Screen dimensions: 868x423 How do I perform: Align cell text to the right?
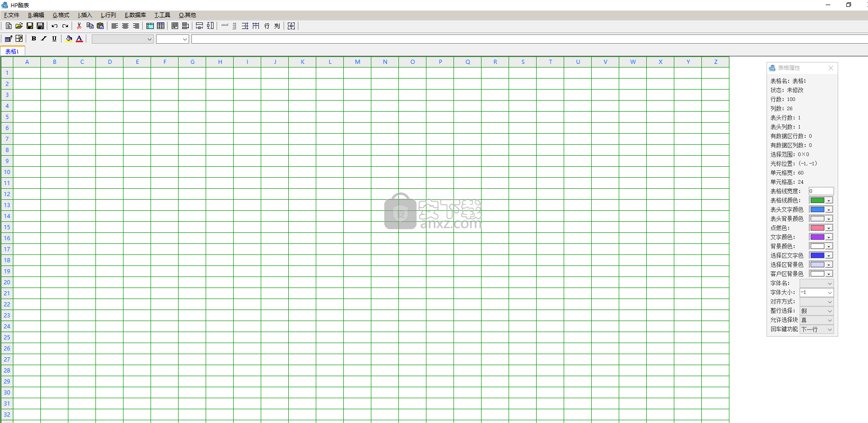[x=136, y=26]
